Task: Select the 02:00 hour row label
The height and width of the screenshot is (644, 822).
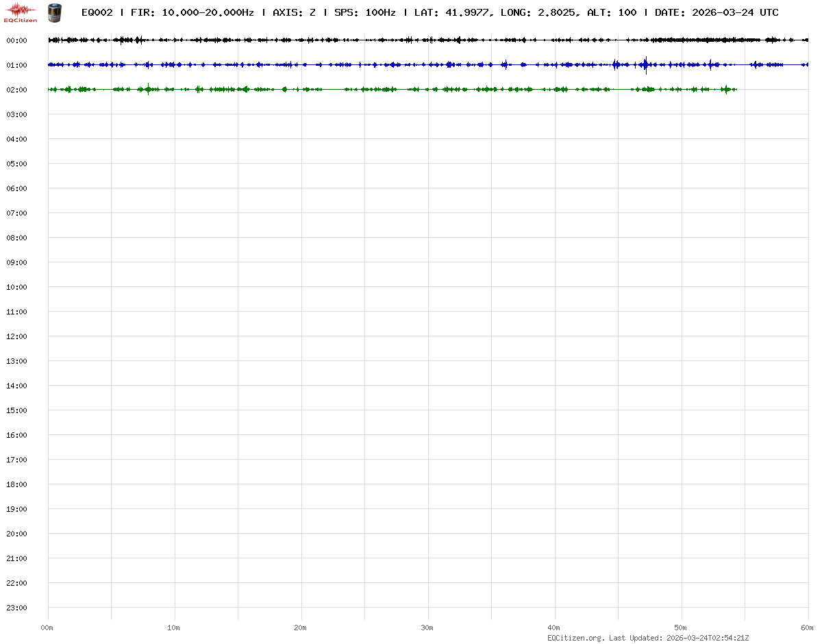Action: coord(16,90)
